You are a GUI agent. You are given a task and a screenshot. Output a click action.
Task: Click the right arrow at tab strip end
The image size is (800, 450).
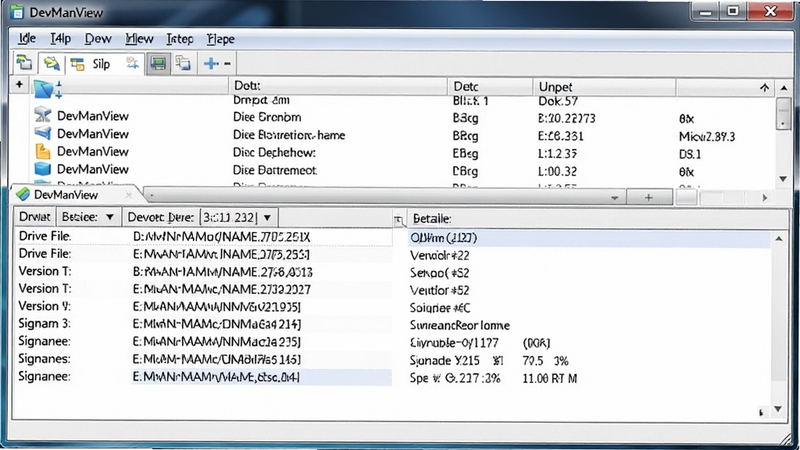click(764, 197)
